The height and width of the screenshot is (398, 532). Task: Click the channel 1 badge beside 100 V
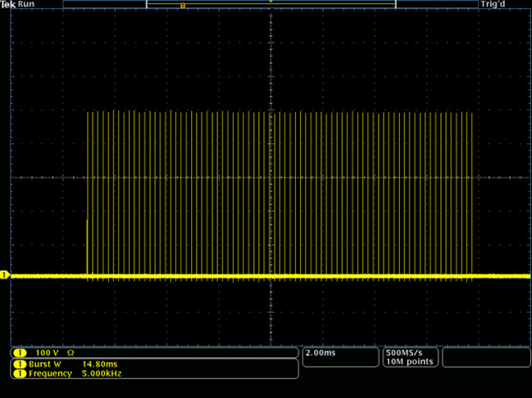[x=17, y=352]
